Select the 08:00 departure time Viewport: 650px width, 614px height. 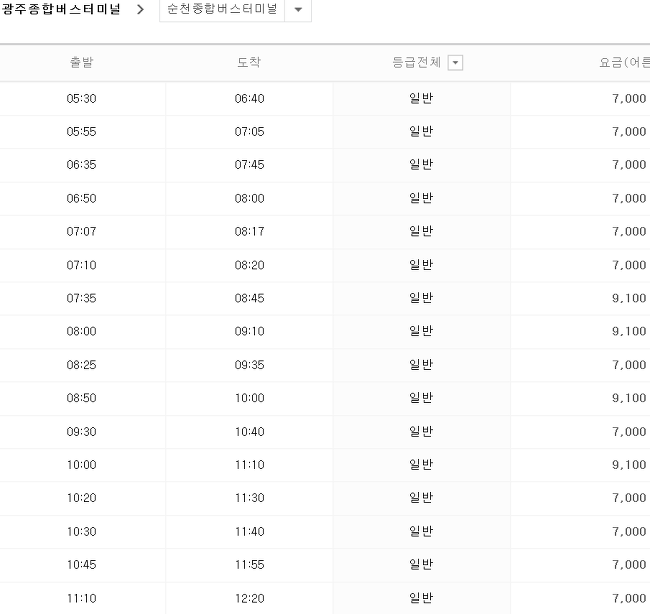point(81,332)
